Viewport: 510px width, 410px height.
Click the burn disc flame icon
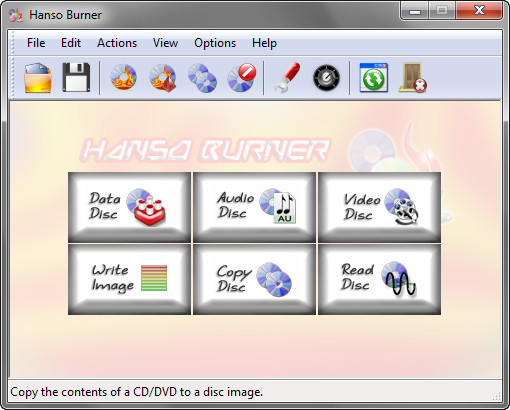123,77
